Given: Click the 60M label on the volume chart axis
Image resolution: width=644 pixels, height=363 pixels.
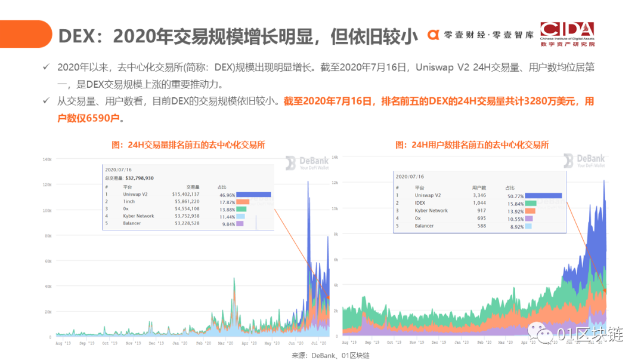Looking at the screenshot, I should 48,261.
